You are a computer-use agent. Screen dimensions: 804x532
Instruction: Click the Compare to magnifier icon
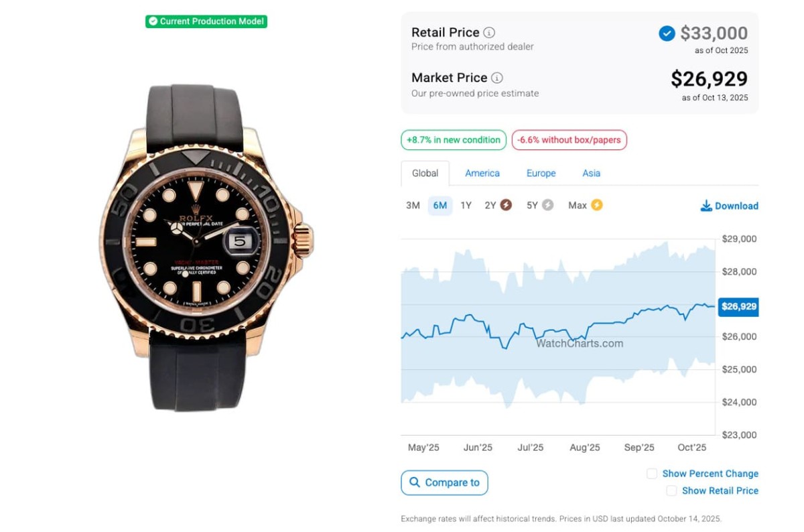415,482
